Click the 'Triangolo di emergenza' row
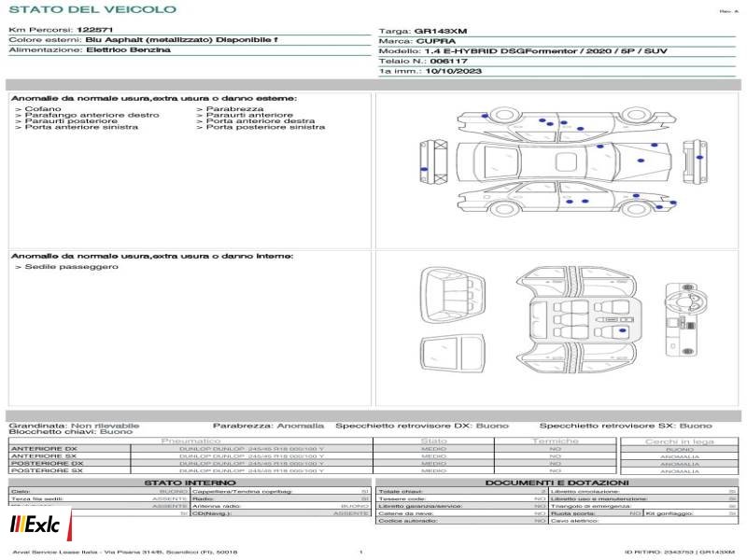747x560 pixels. (x=643, y=506)
